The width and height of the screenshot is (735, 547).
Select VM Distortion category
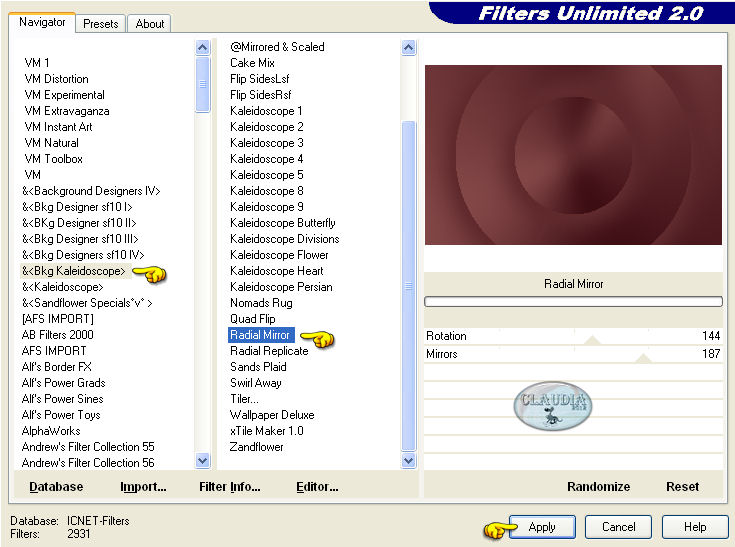[57, 79]
